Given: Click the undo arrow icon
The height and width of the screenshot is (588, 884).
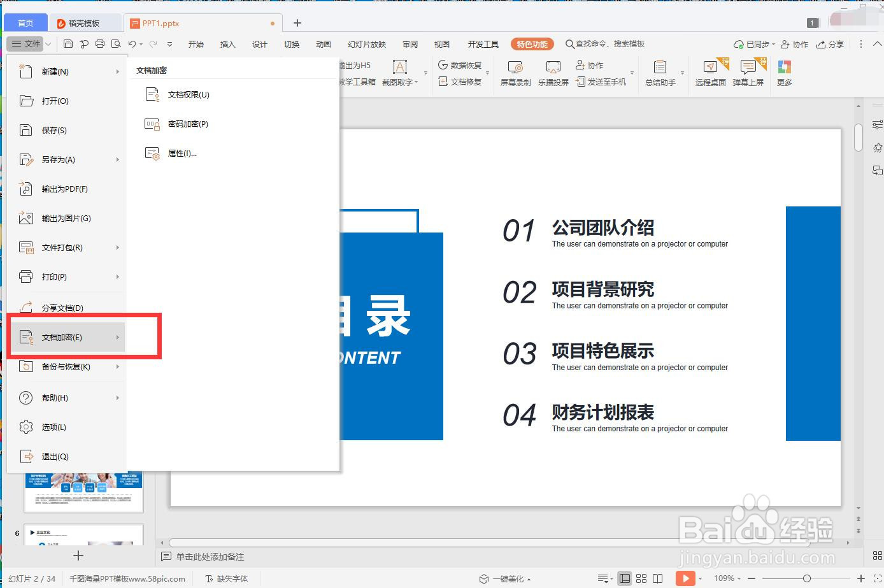Looking at the screenshot, I should click(132, 44).
